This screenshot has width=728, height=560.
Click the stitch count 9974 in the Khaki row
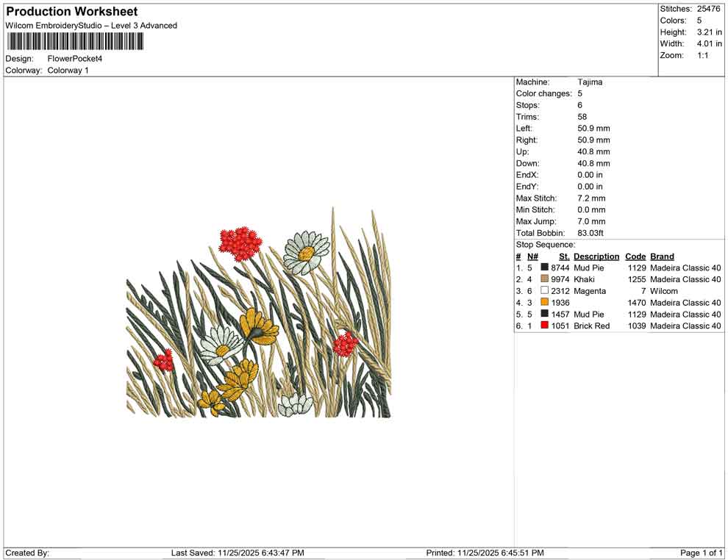(560, 279)
